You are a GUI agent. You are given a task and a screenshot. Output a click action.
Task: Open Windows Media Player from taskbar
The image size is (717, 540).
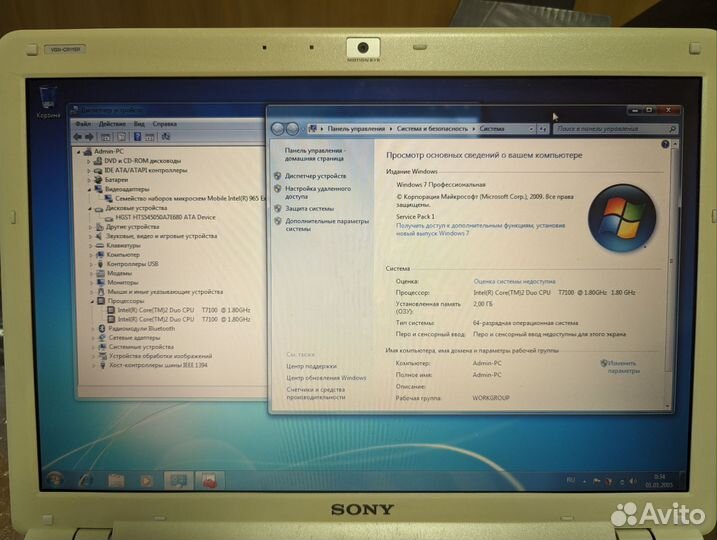[x=147, y=480]
